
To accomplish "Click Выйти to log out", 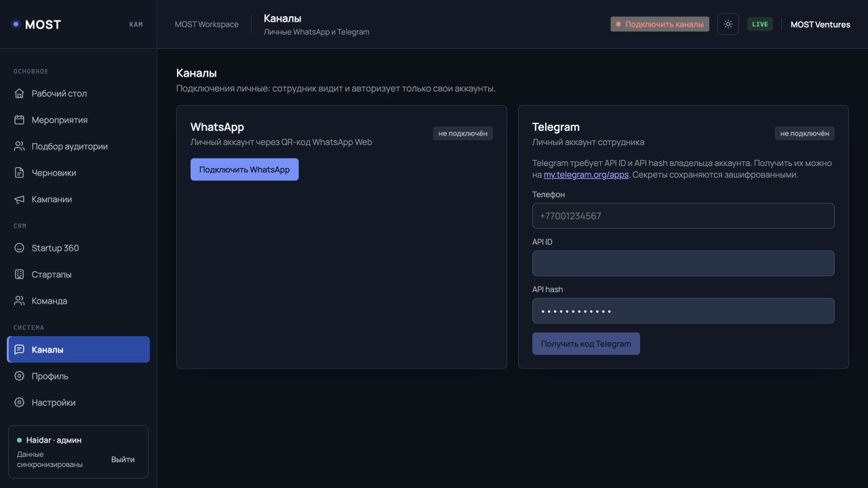I will 123,460.
